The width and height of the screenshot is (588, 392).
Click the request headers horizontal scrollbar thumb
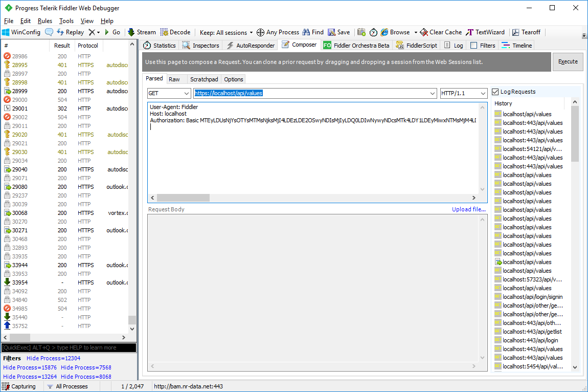[x=183, y=198]
